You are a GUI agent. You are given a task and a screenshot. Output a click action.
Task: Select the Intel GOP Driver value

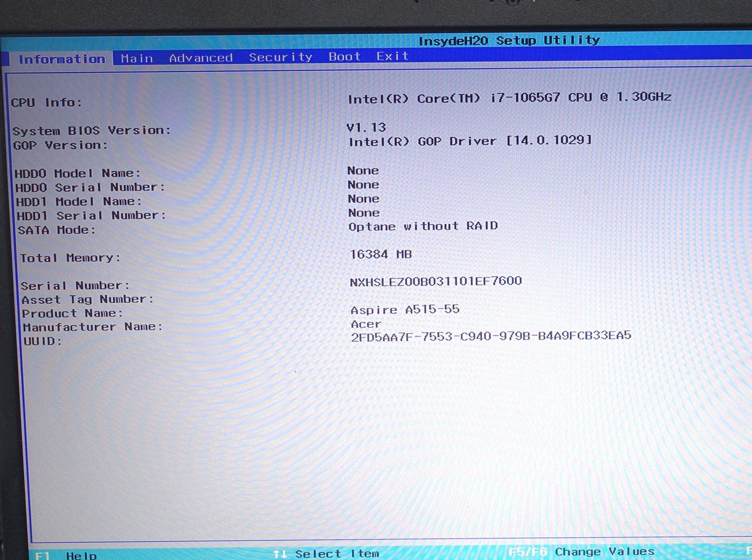[470, 141]
